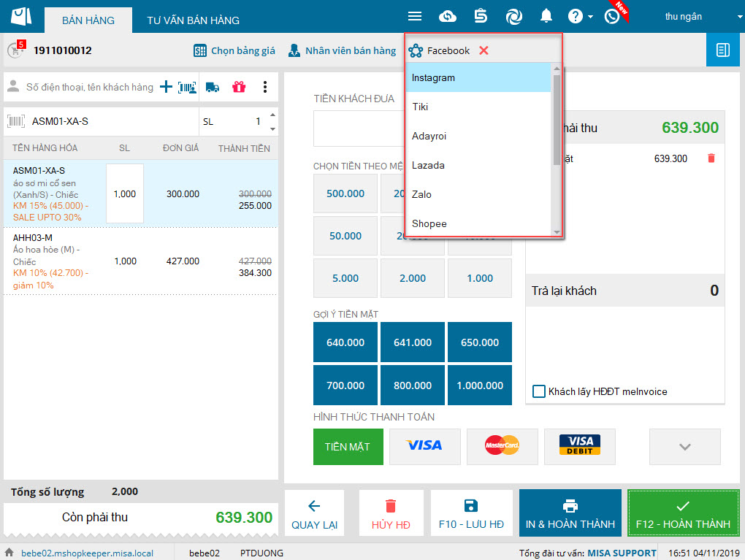Choose the 2.000 denomination button
The image size is (745, 560).
(x=413, y=278)
